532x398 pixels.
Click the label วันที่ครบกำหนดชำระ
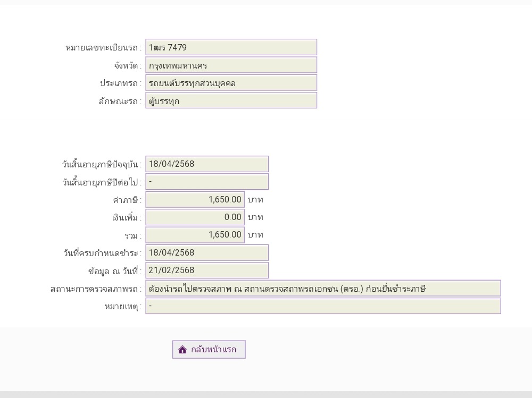click(102, 253)
